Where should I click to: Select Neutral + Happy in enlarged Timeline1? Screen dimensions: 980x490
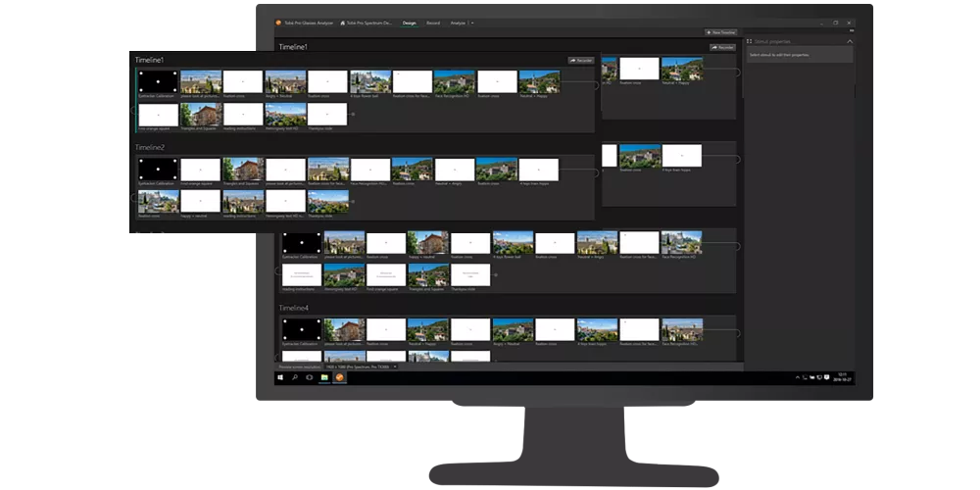tap(539, 84)
